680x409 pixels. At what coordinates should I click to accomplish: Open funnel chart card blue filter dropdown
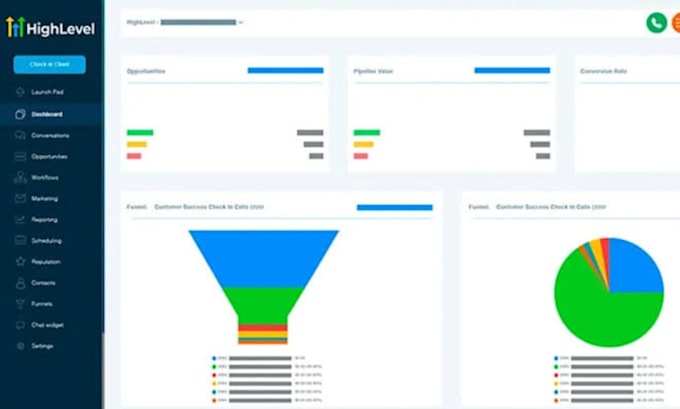(x=395, y=207)
